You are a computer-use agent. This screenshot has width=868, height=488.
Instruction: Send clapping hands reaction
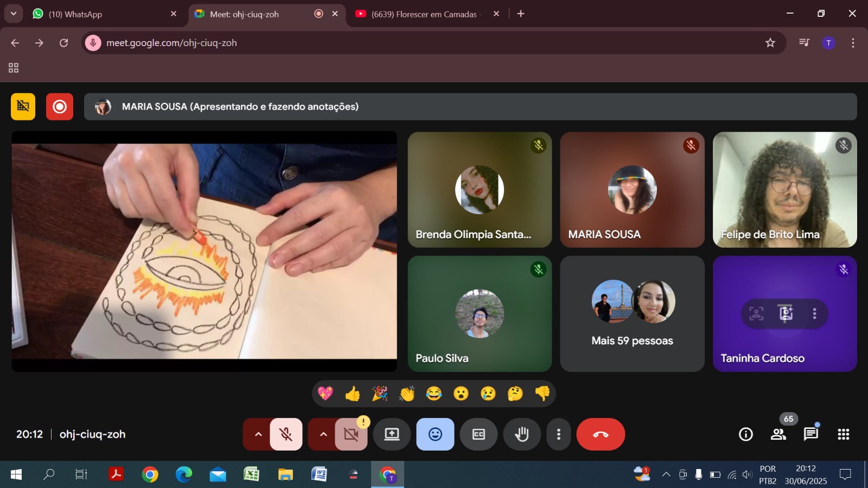(407, 394)
